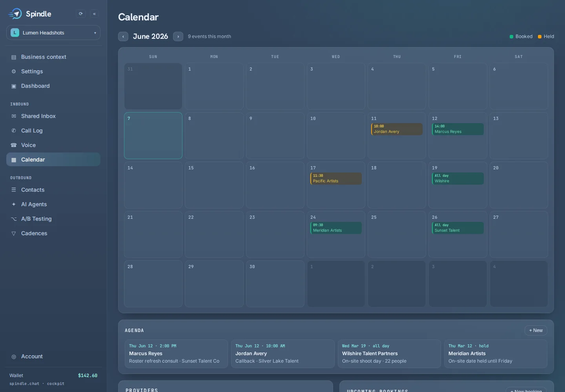
Task: Open the Wilshire Talent Partners agenda card
Action: pyautogui.click(x=389, y=354)
